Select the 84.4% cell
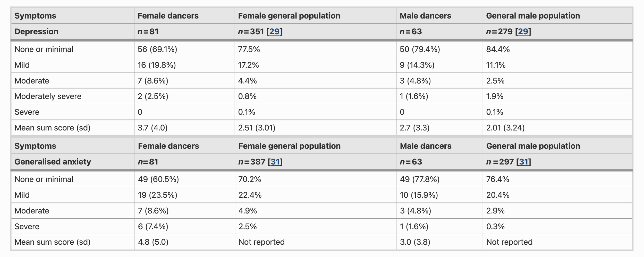The image size is (644, 257). pyautogui.click(x=498, y=49)
